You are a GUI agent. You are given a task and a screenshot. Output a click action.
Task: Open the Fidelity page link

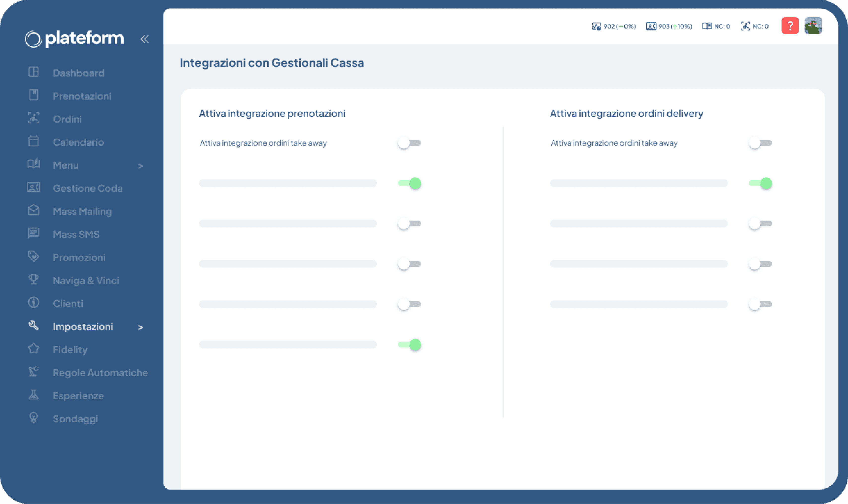pos(70,349)
